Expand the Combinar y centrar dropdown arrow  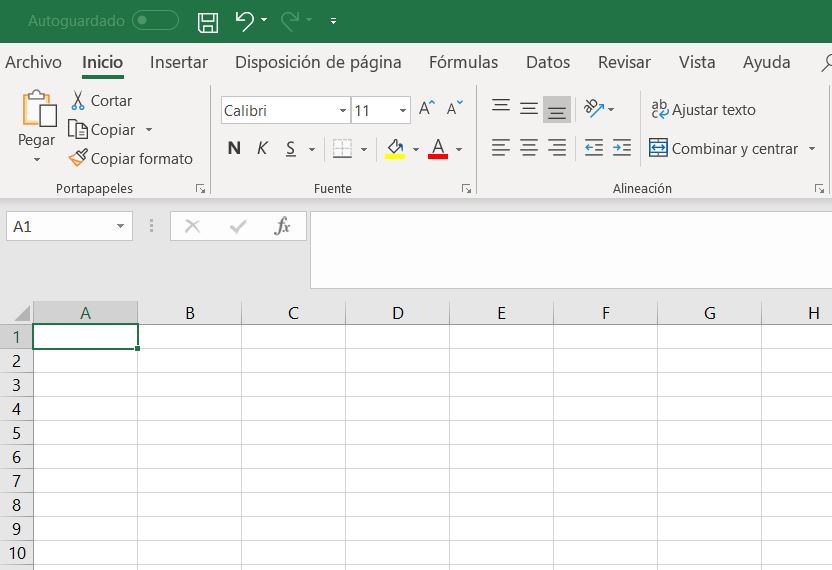(x=812, y=149)
